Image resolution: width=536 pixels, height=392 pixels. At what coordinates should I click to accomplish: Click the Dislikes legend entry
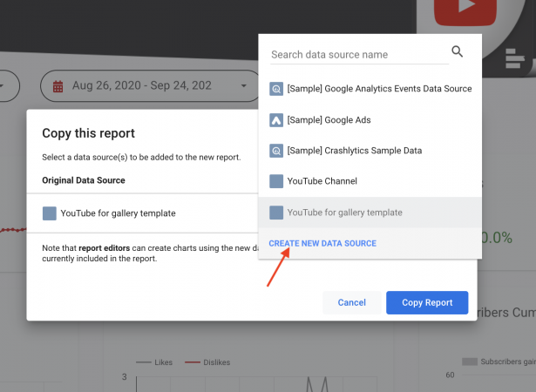pyautogui.click(x=207, y=362)
